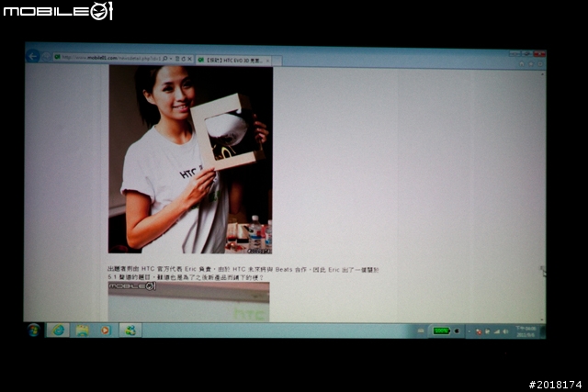
Task: Click the taskbar clock and date
Action: [526, 331]
